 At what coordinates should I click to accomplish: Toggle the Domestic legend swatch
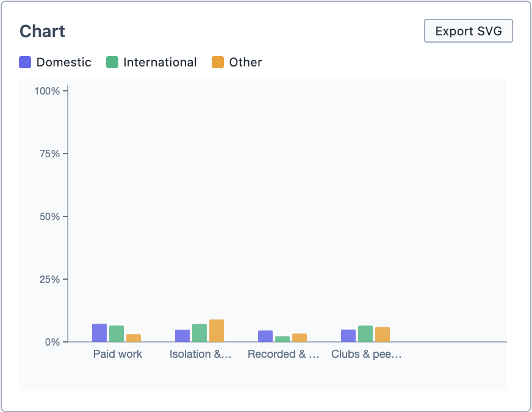click(25, 62)
